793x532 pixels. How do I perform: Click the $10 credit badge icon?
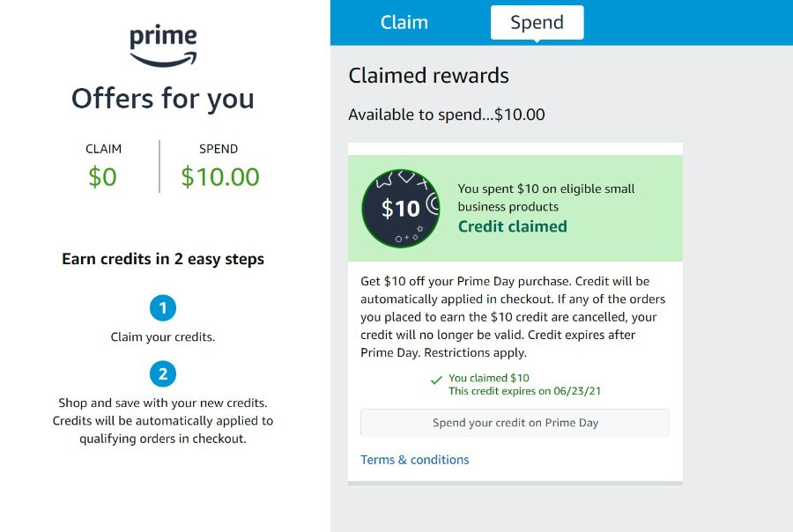tap(401, 209)
